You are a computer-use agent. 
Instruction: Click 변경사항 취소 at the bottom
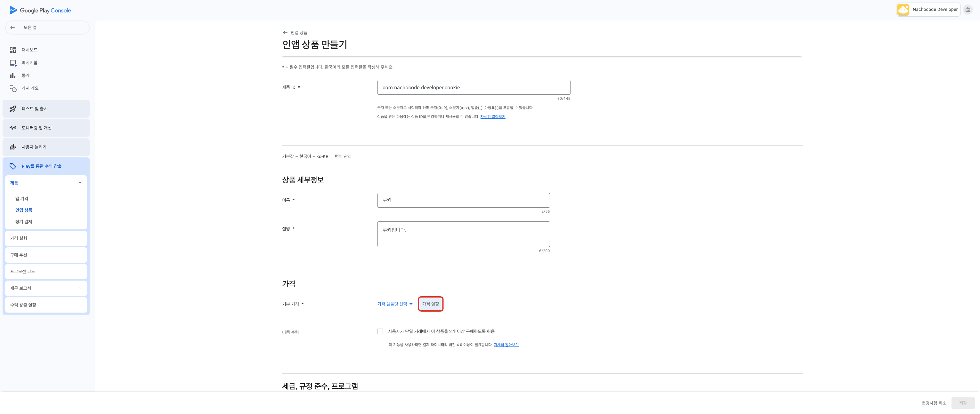click(x=933, y=403)
